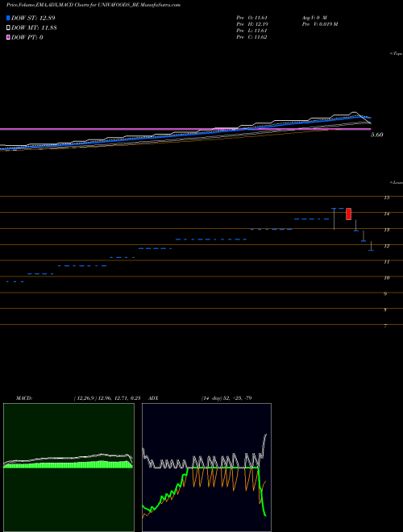
Task: Select the 'DOW PT: 0' legend label
Action: point(27,37)
